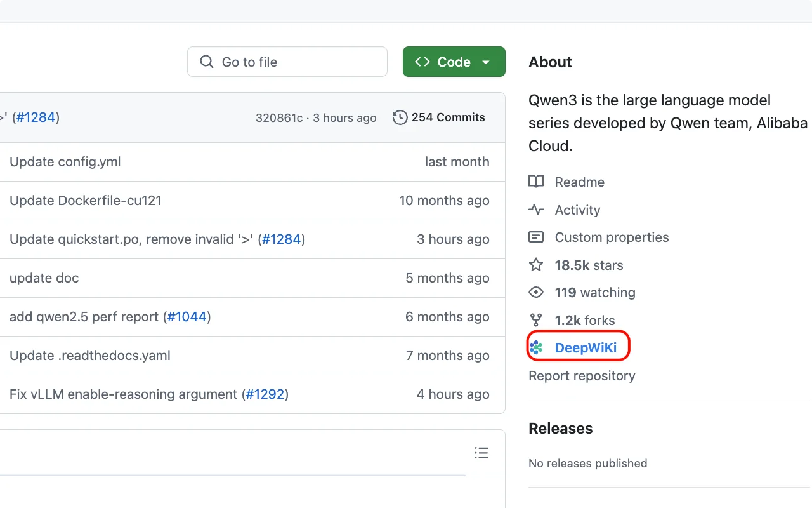Open the DeepWiki link
This screenshot has width=812, height=508.
pyautogui.click(x=586, y=347)
